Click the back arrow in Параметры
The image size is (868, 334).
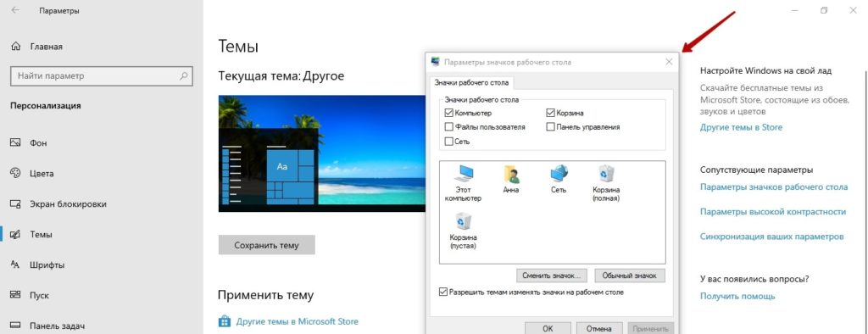[x=15, y=10]
